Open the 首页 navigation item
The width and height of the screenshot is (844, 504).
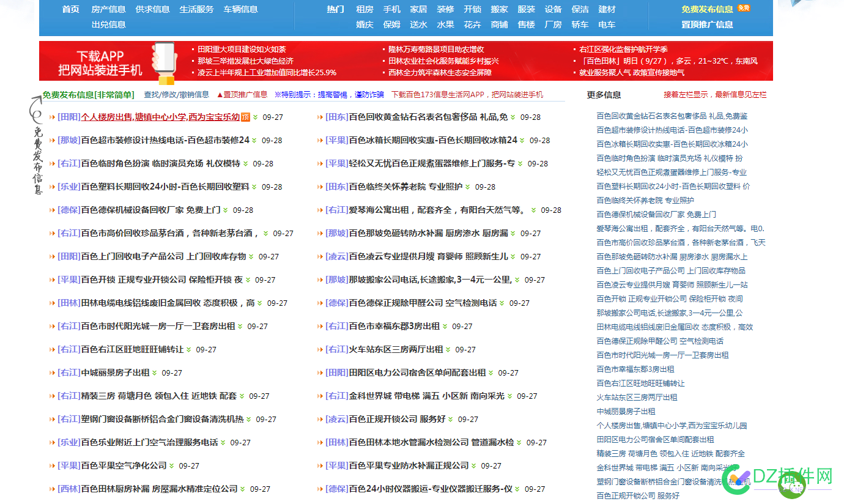click(x=71, y=9)
